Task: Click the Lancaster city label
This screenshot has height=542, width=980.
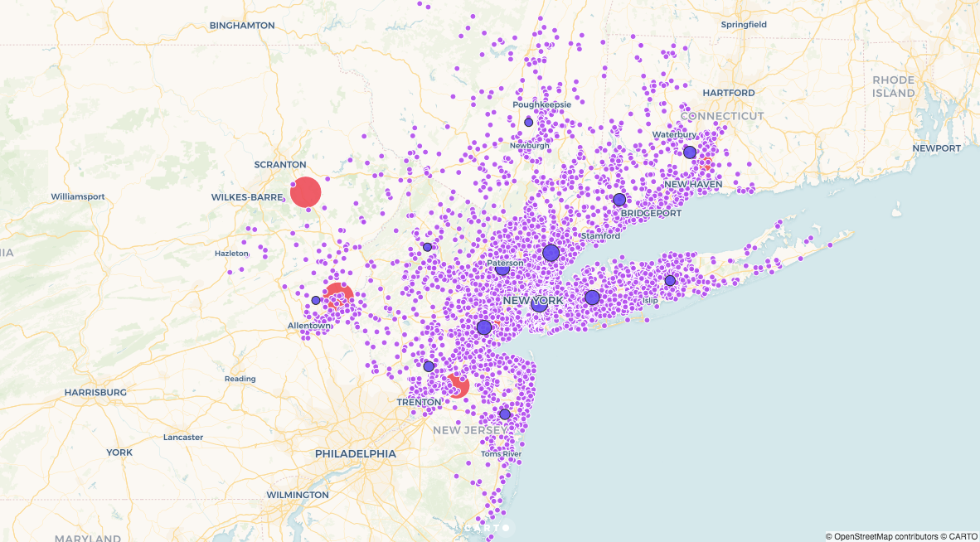Action: click(x=183, y=438)
